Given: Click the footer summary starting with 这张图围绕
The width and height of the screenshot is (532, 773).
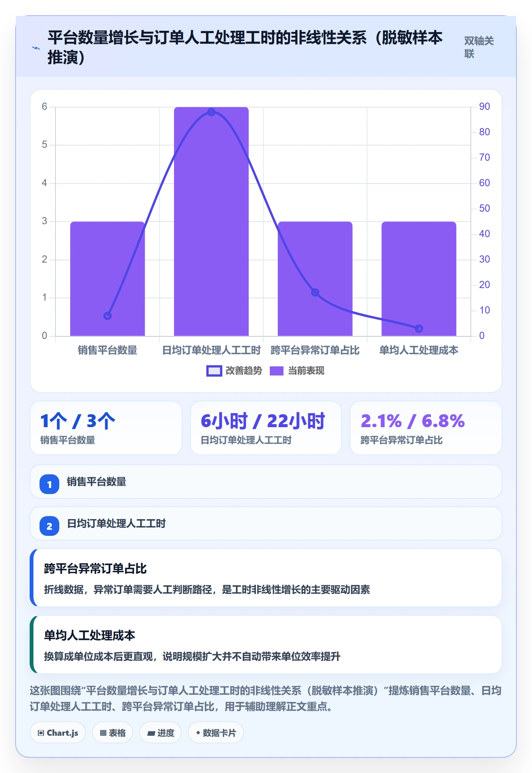Looking at the screenshot, I should tap(266, 699).
